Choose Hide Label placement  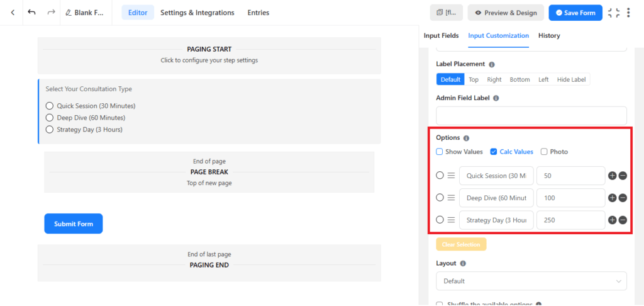coord(571,79)
